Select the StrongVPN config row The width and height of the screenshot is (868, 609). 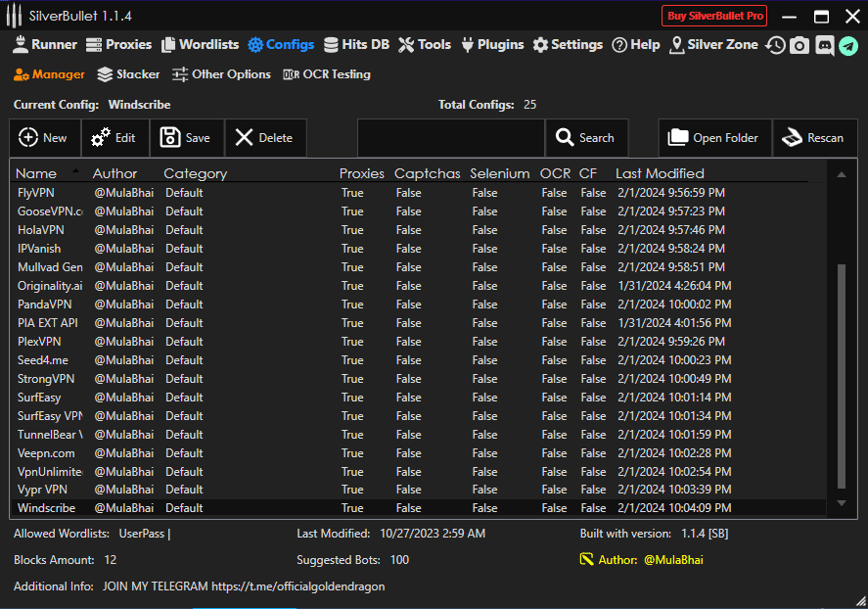(419, 379)
